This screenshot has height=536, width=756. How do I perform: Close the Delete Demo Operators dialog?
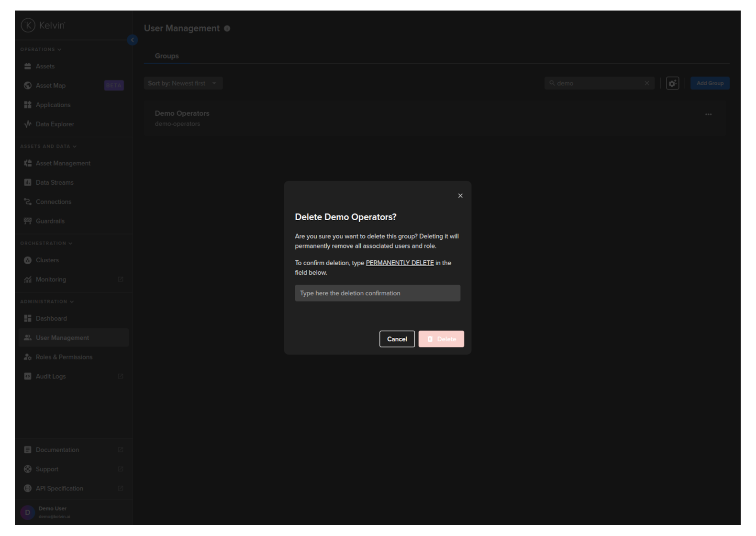(x=460, y=196)
